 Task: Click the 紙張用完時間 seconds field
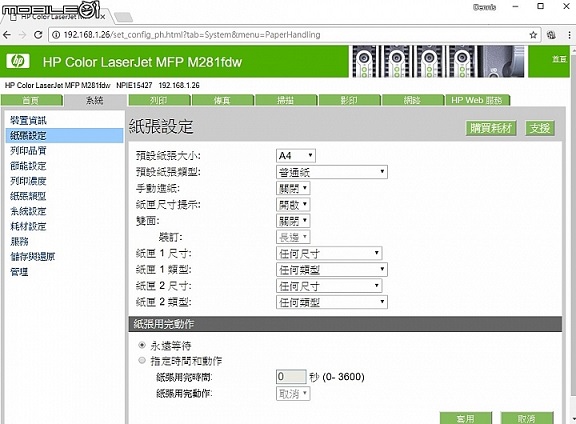coord(291,376)
